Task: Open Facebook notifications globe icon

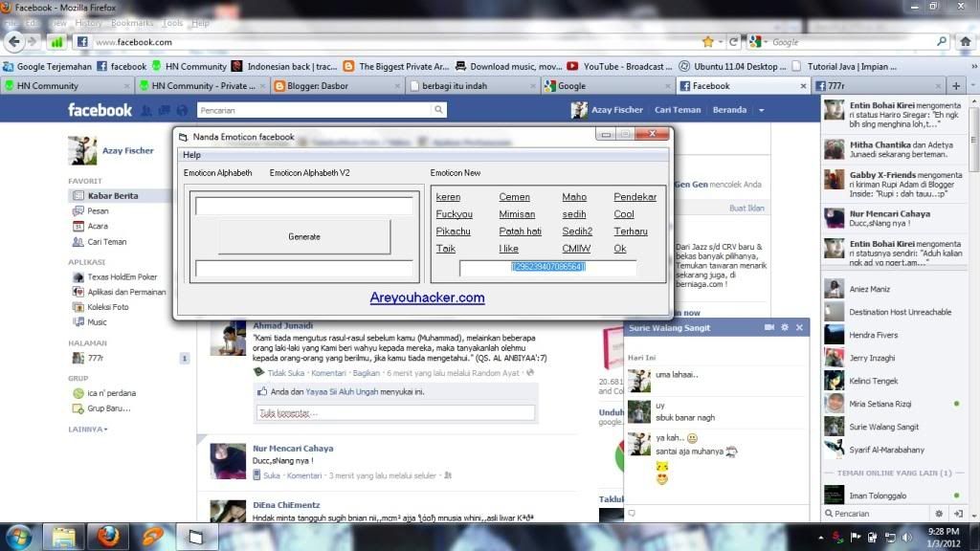Action: pyautogui.click(x=182, y=111)
